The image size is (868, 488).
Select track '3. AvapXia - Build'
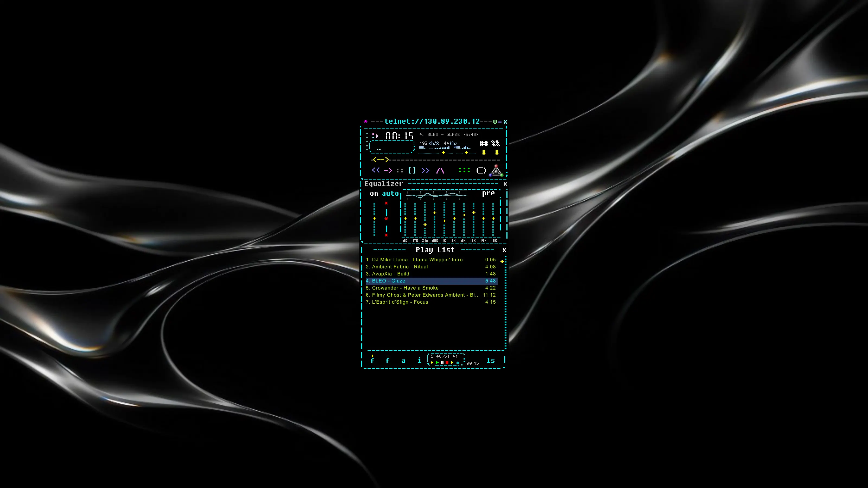click(x=431, y=274)
